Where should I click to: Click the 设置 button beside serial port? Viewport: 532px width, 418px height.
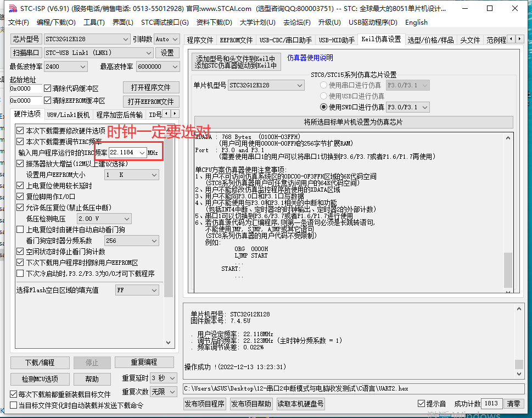click(x=167, y=53)
